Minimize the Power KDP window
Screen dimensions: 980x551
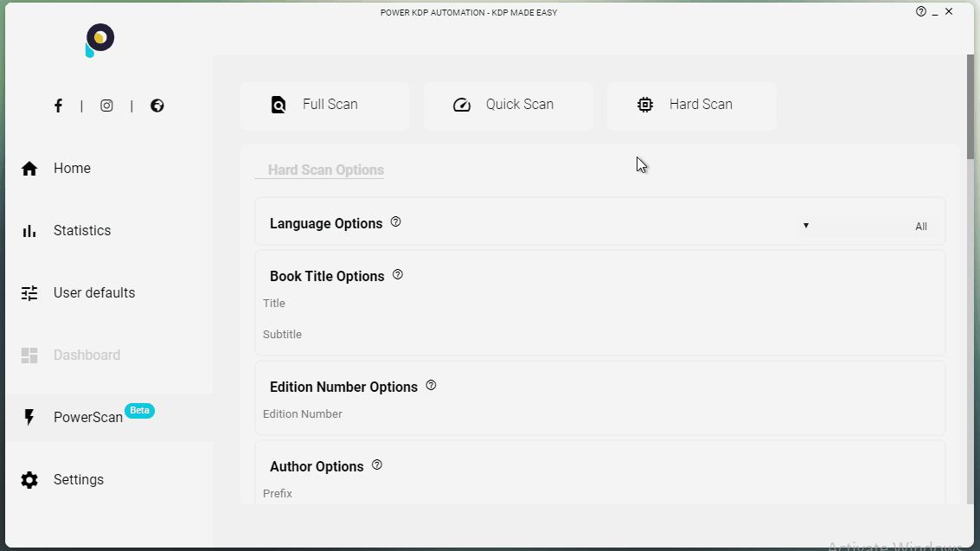[935, 12]
